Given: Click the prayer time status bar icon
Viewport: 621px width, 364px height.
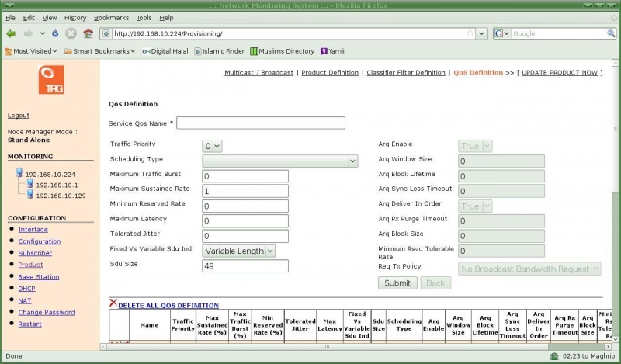Looking at the screenshot, I should (554, 356).
